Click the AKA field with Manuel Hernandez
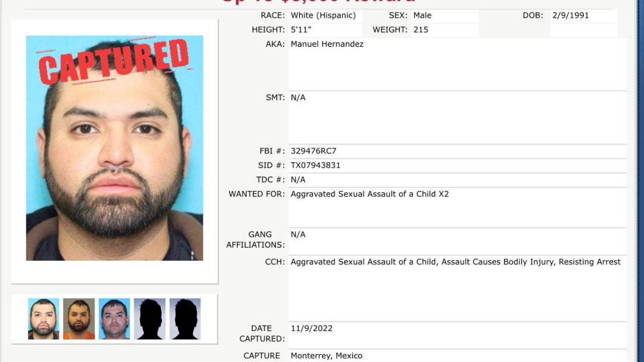Screen dimensions: 644x362 (457, 64)
